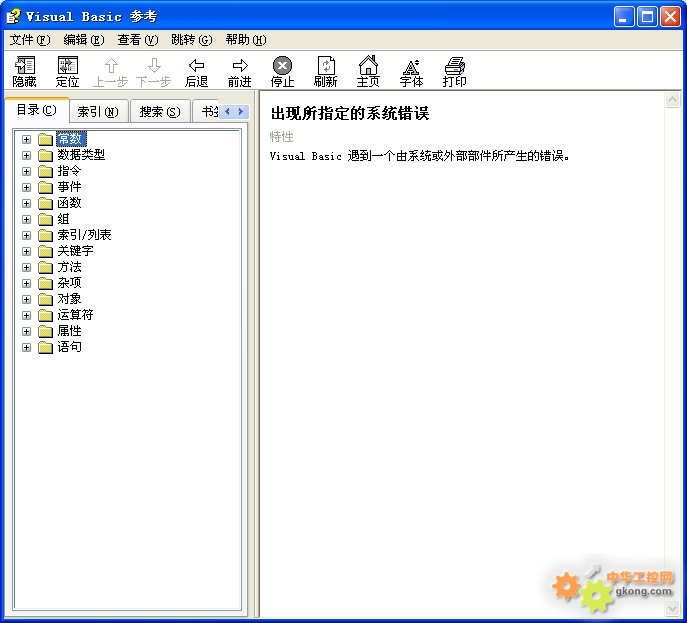Select the 方法 folder item
The image size is (687, 623).
[x=69, y=267]
